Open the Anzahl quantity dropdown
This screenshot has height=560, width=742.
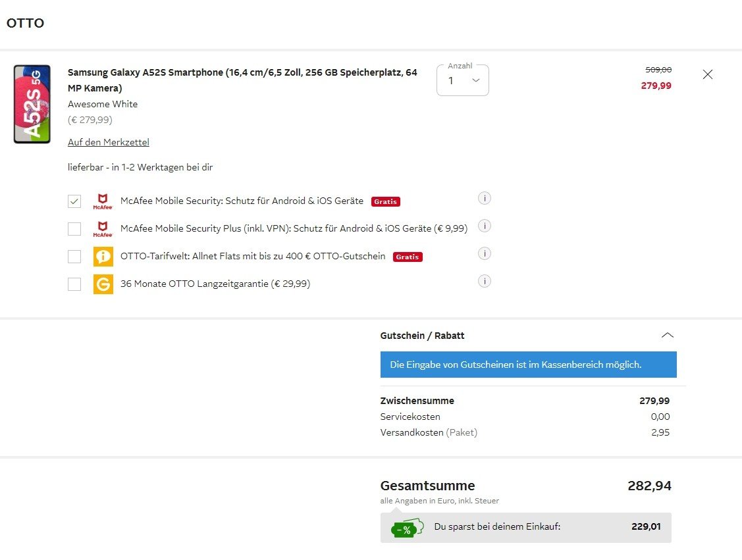[x=463, y=80]
